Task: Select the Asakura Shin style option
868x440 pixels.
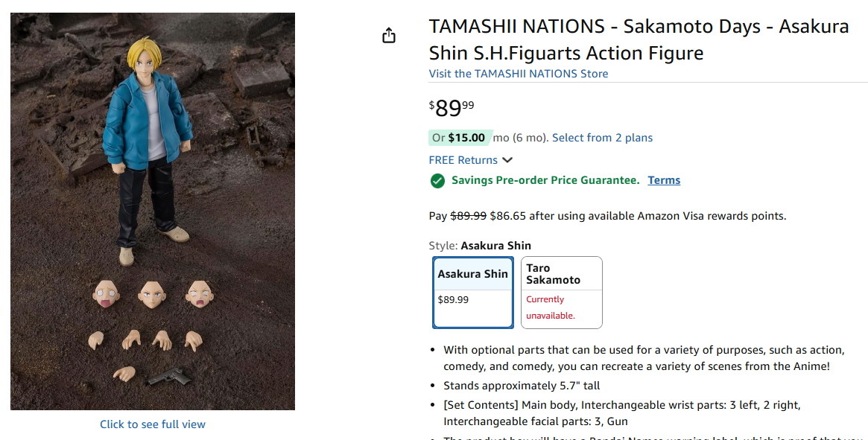Action: point(473,292)
